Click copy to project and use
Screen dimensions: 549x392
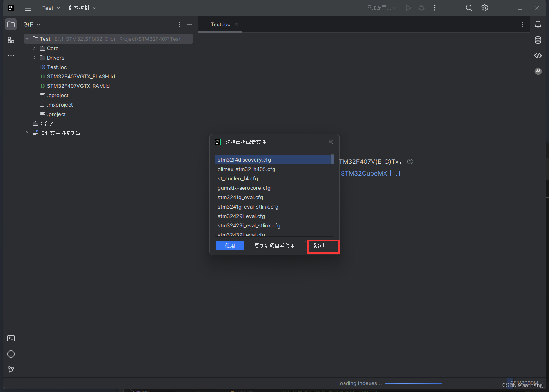(x=274, y=246)
